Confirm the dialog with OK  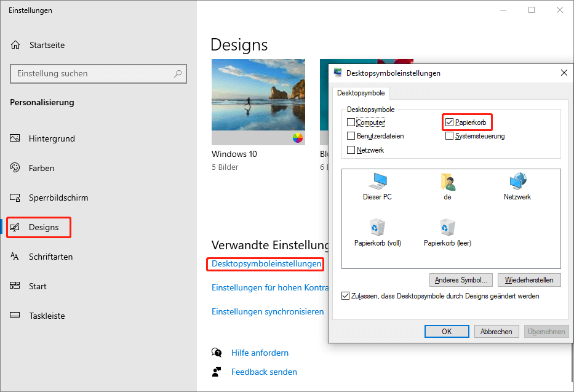tap(447, 331)
